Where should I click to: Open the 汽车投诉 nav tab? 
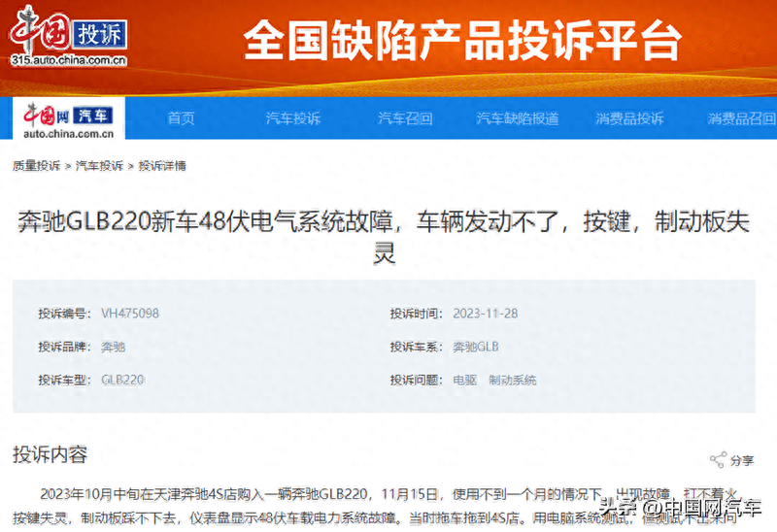click(293, 118)
